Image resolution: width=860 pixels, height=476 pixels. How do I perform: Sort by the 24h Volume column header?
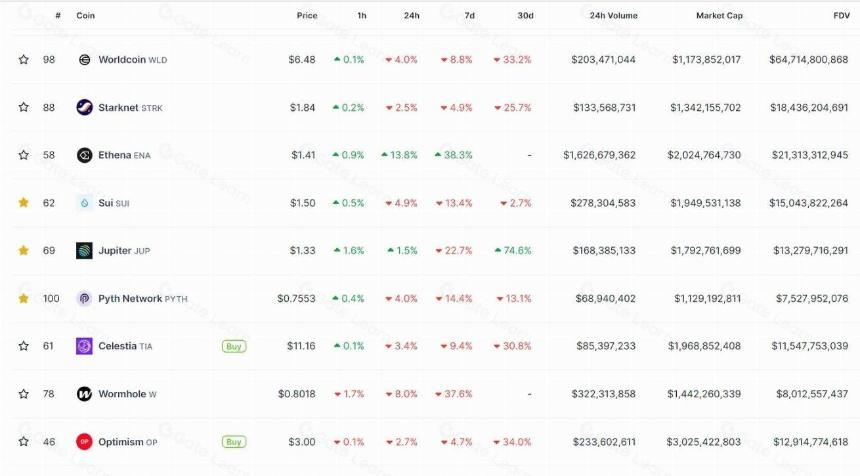click(613, 16)
